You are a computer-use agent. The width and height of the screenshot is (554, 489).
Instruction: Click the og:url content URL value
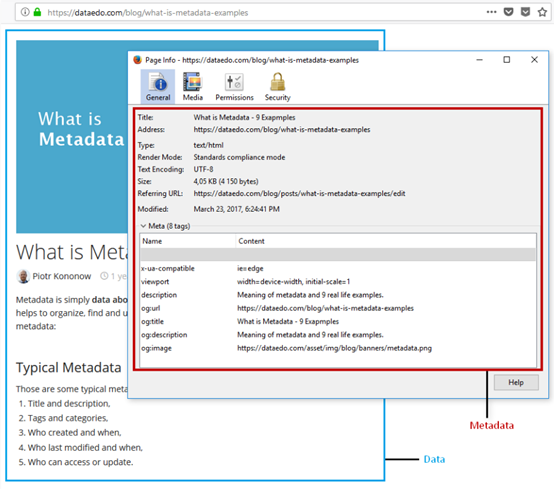pos(325,308)
